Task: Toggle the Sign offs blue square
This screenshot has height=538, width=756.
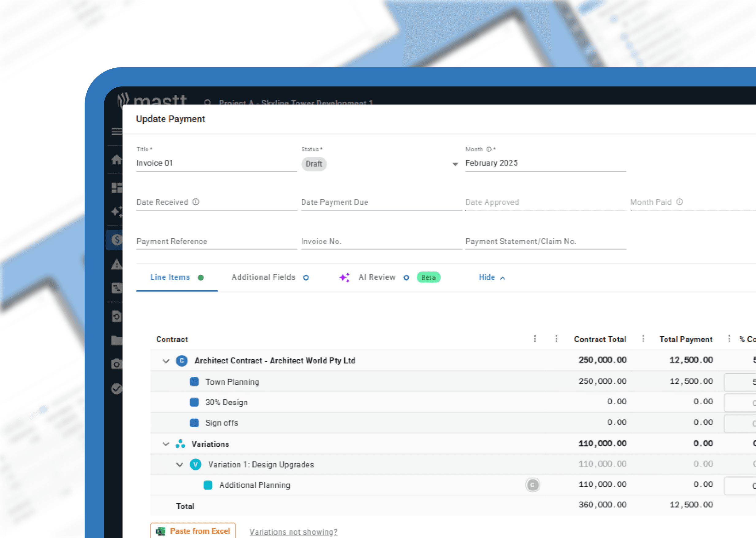Action: click(x=194, y=423)
